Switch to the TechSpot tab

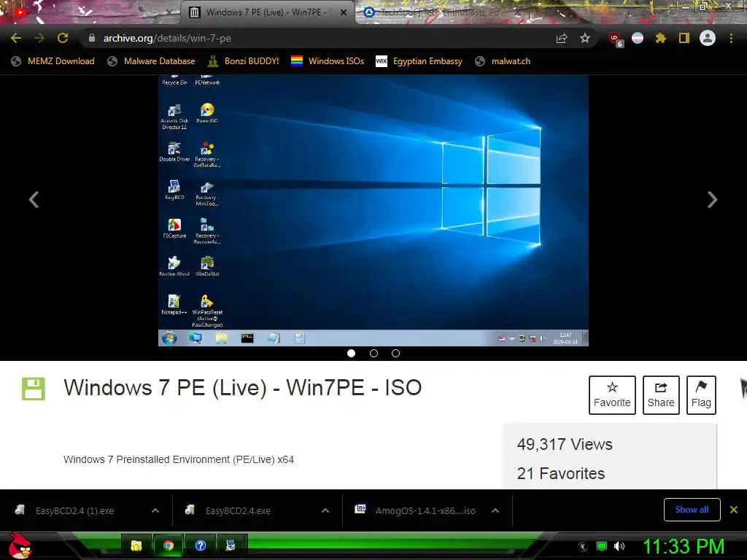441,12
